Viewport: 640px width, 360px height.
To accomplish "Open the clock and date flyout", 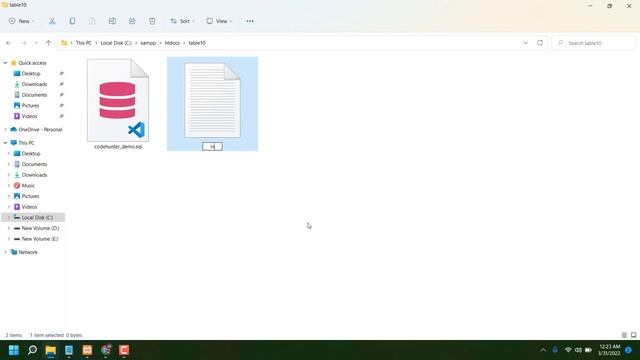I will click(x=609, y=350).
